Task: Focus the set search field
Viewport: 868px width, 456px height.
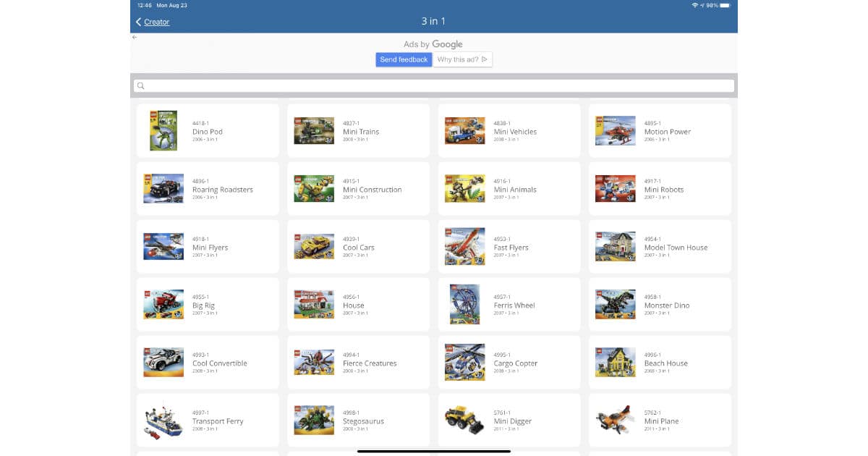Action: (x=434, y=85)
